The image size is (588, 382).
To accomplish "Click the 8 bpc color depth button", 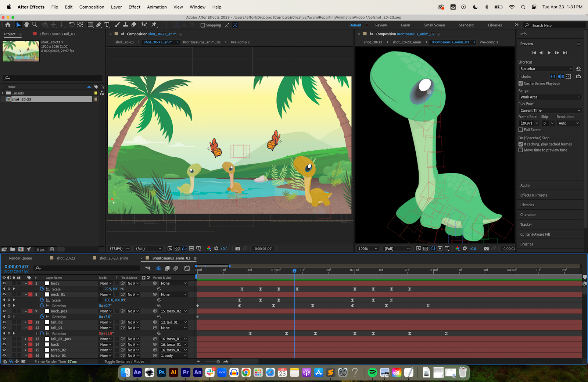I will 41,249.
